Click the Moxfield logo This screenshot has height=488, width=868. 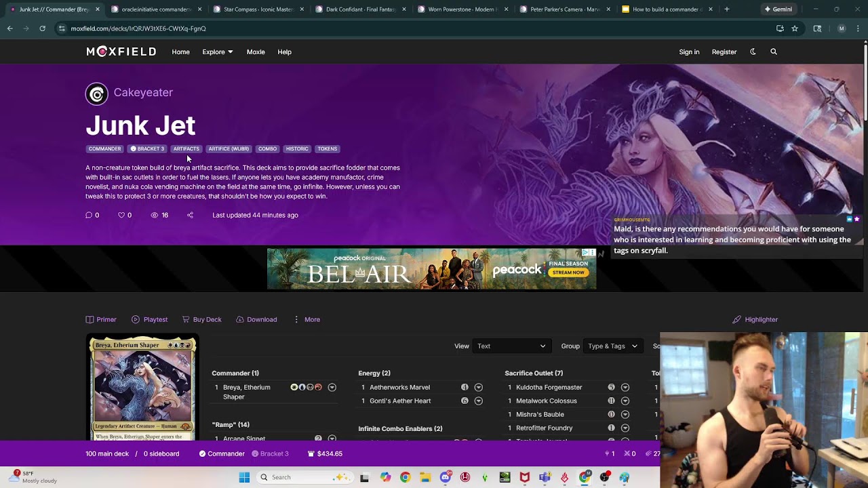(x=121, y=52)
